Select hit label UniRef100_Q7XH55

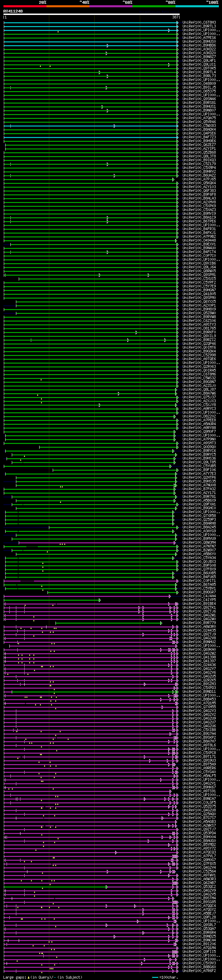(x=199, y=707)
